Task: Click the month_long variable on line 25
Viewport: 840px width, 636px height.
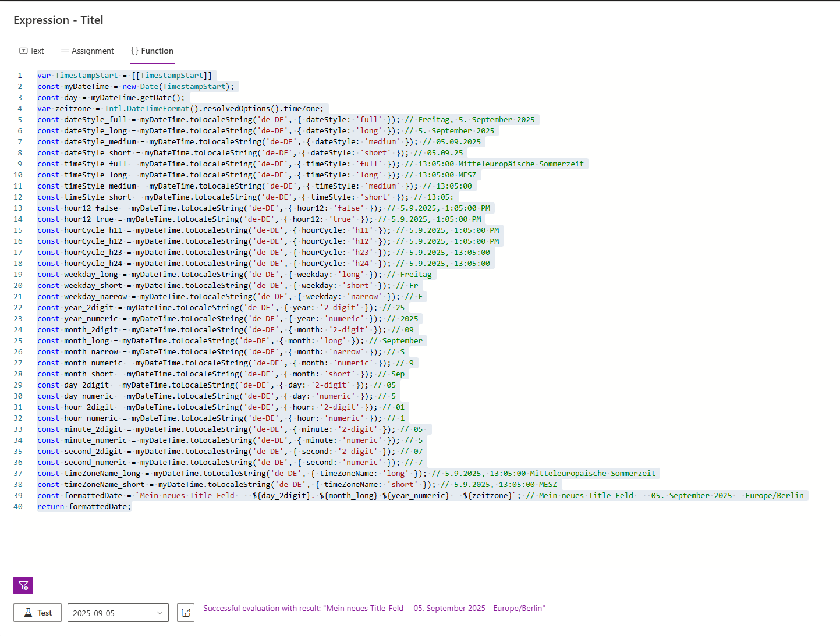Action: (x=86, y=341)
